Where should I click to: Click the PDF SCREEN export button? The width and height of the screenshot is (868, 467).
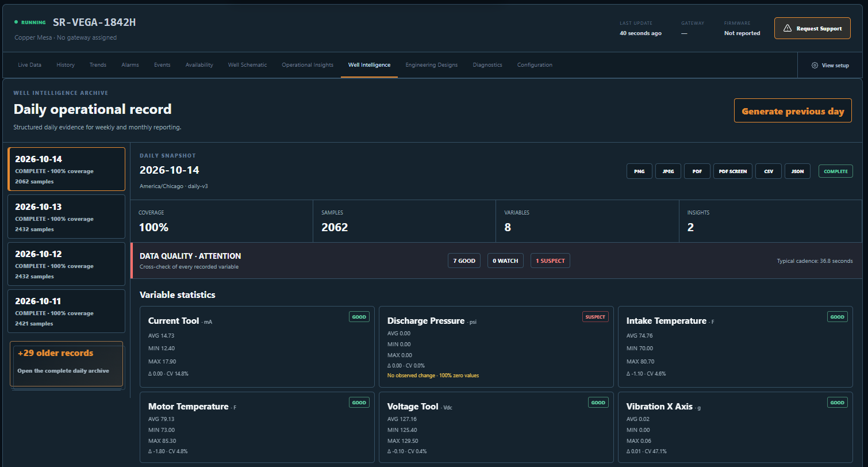click(733, 171)
